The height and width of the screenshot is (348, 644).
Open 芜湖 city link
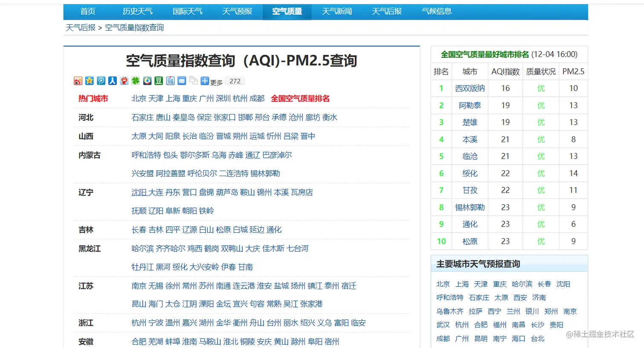pos(156,342)
